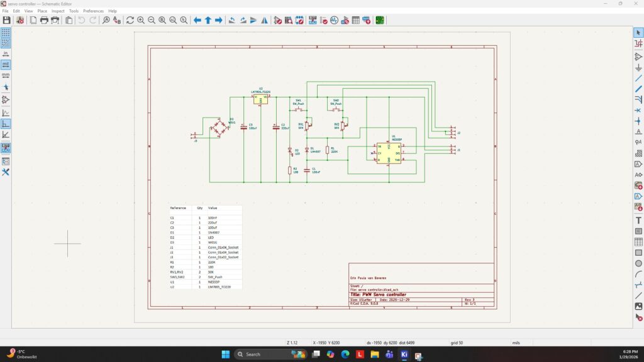Click the Save schematic icon
This screenshot has width=644, height=362.
[6, 20]
